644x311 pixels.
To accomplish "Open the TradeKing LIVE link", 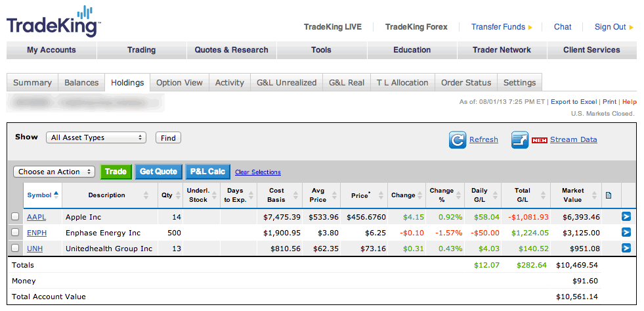I will [x=333, y=27].
